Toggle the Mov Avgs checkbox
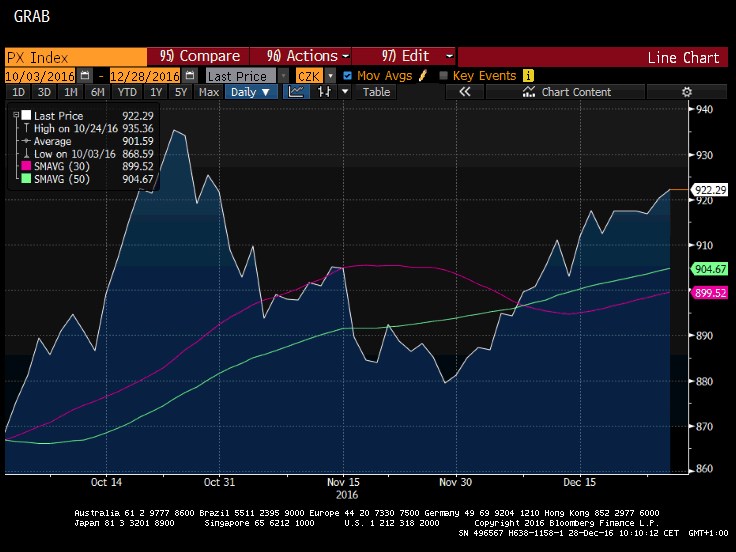736x552 pixels. click(347, 75)
